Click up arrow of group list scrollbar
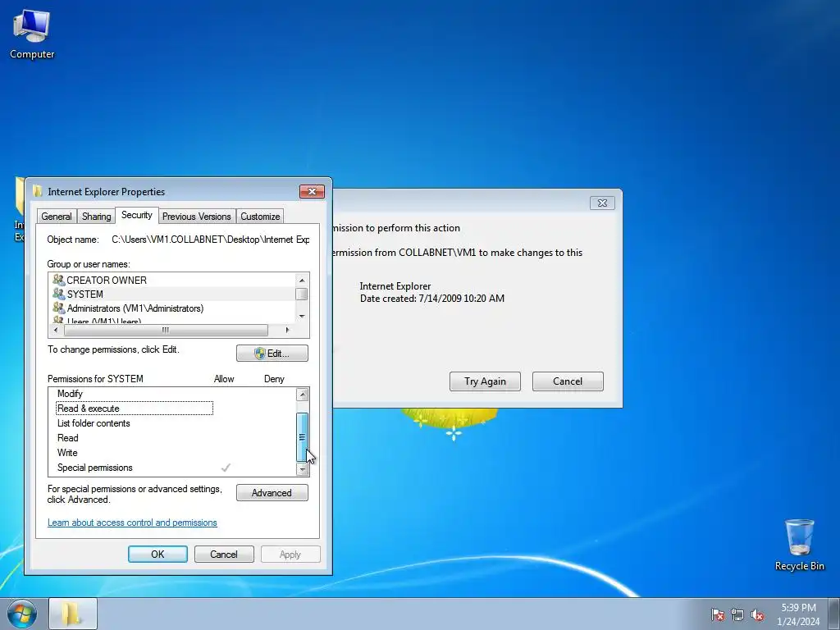This screenshot has height=630, width=840. click(x=302, y=281)
